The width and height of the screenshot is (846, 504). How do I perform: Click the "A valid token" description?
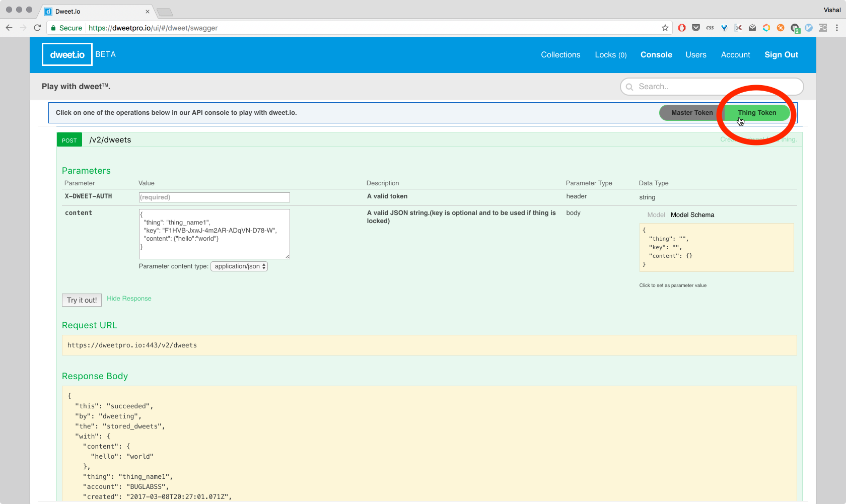[387, 196]
